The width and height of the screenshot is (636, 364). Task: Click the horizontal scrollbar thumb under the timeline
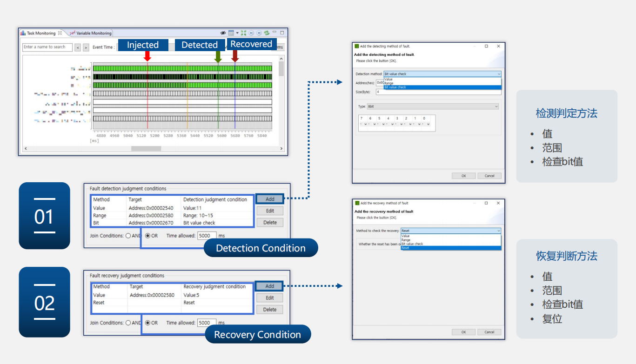pyautogui.click(x=146, y=149)
